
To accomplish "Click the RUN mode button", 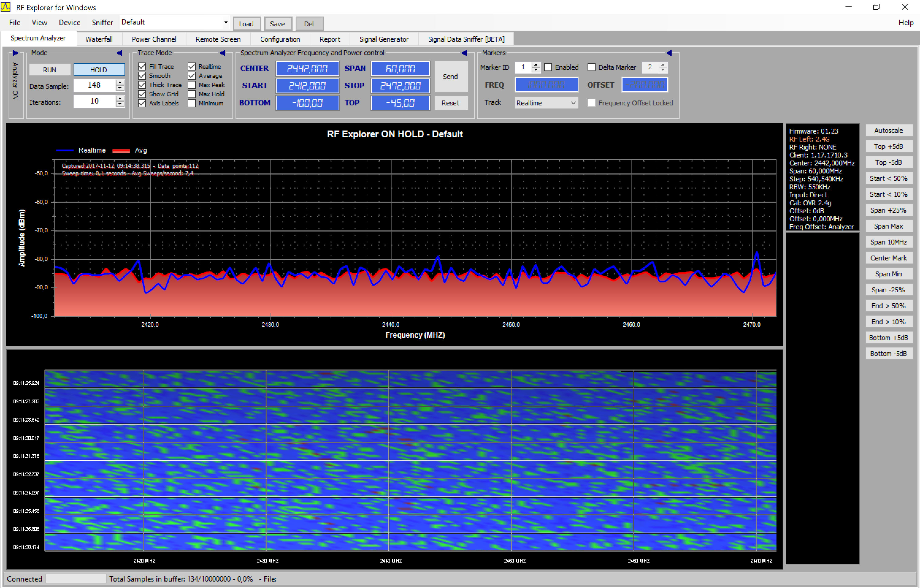I will 50,70.
